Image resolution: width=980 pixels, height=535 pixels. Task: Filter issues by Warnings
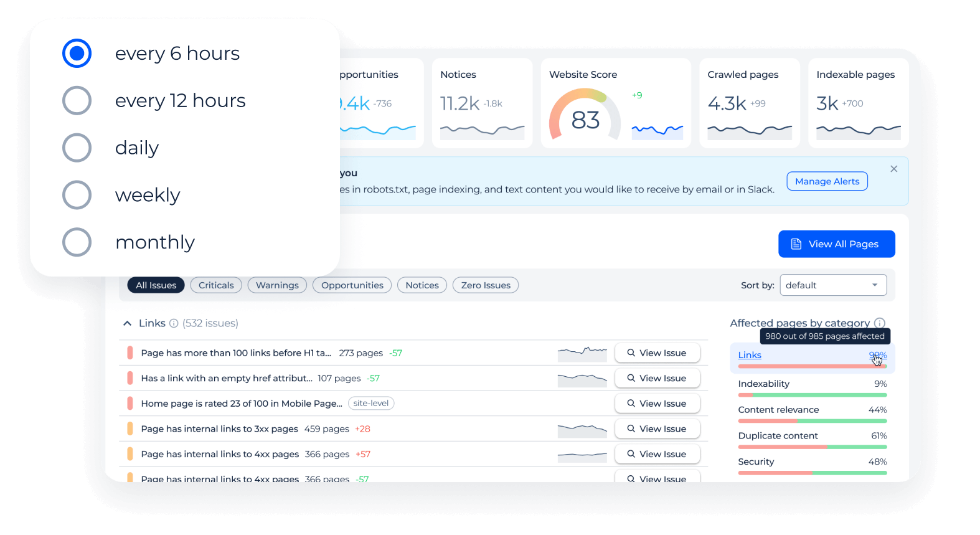[277, 285]
